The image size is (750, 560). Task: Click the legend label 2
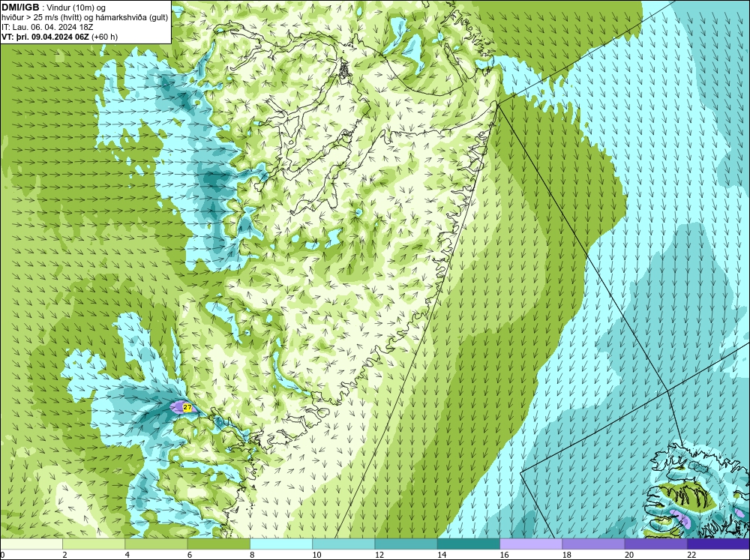coord(64,555)
